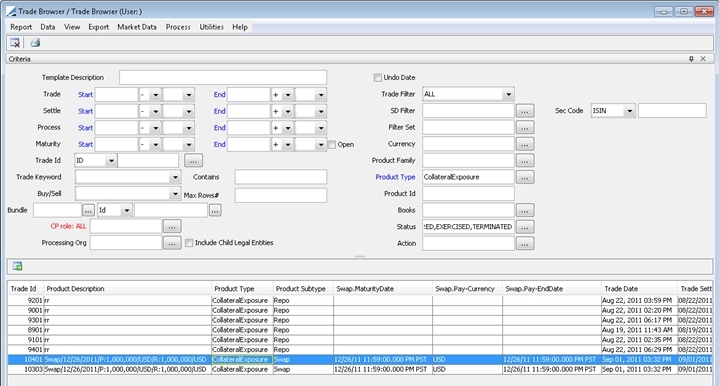
Task: Open the Trade Filter ALL dropdown
Action: [x=508, y=94]
